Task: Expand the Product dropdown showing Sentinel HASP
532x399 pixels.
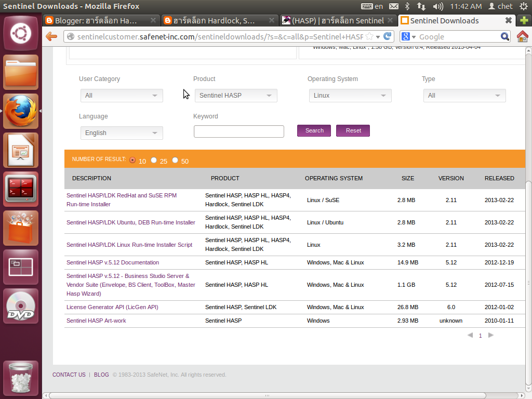Action: (236, 96)
